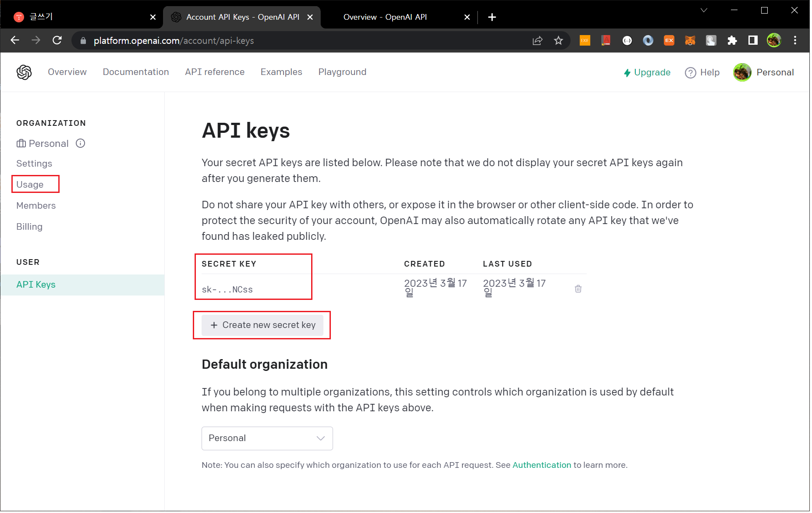Open Members in the sidebar
Screen dimensions: 812x513
click(x=36, y=206)
